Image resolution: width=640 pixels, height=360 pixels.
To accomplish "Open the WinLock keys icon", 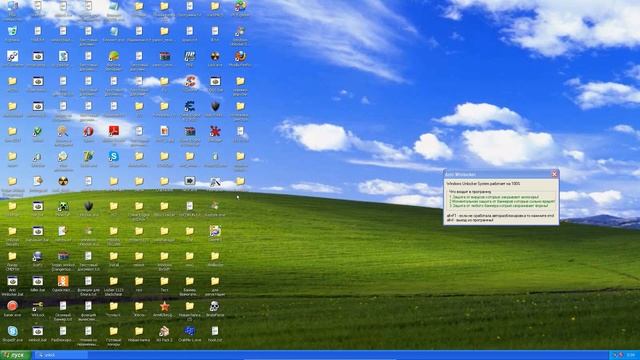I will pyautogui.click(x=38, y=306).
